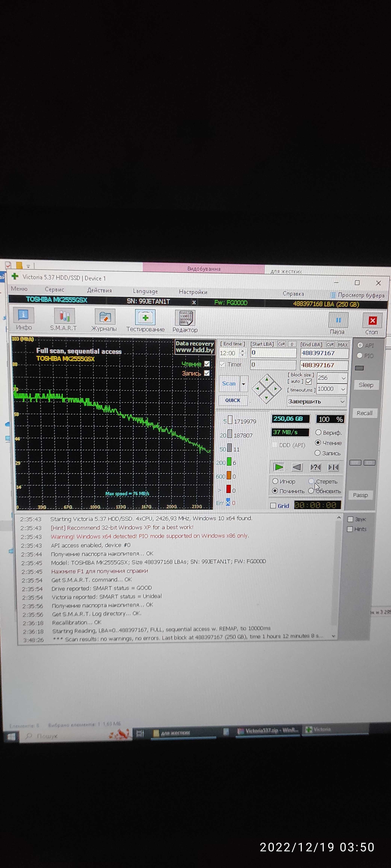Enable the Звук sound checkbox
Viewport: 391px width, 868px height.
(350, 519)
